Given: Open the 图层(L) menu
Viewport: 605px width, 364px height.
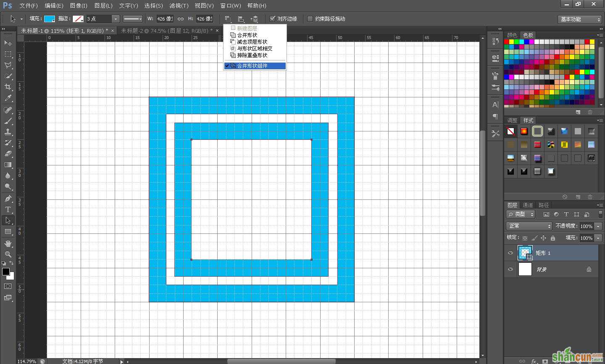Looking at the screenshot, I should tap(103, 5).
